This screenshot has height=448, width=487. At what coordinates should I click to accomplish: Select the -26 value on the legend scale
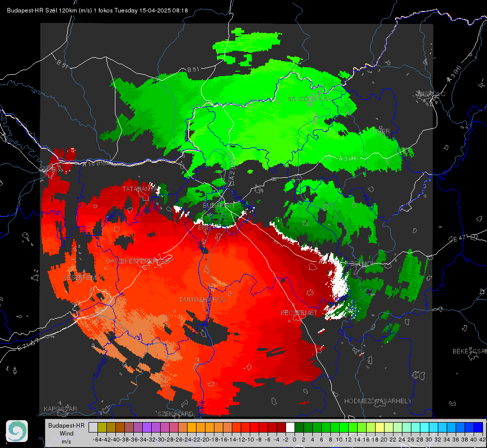click(178, 440)
